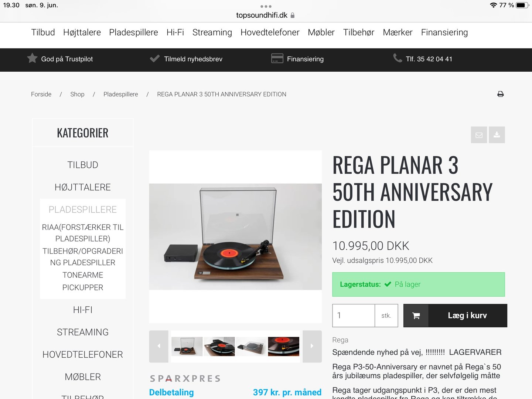Open the Delbetaling financing link
Screen dimensions: 532x399
tap(171, 392)
